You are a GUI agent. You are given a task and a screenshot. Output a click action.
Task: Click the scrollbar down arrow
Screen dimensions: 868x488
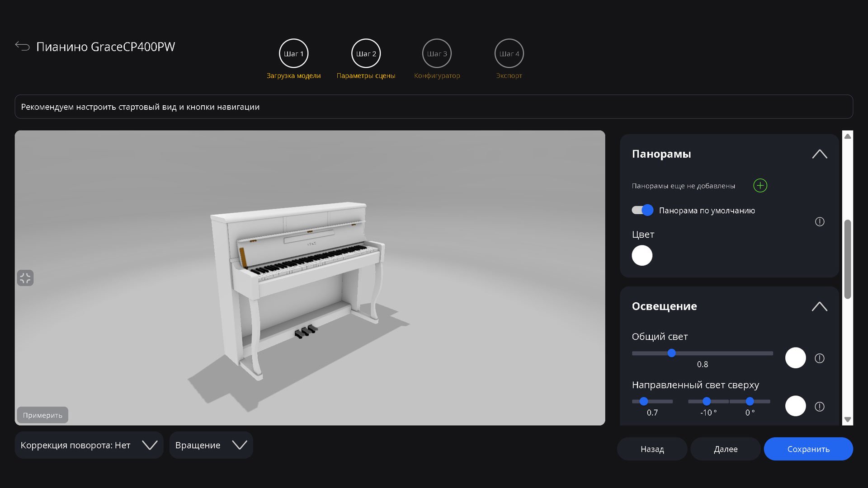(x=848, y=419)
